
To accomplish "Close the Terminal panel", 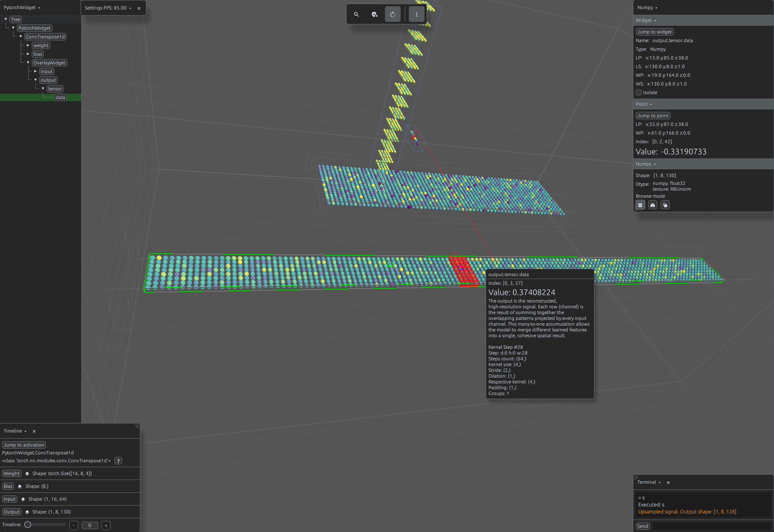I will pyautogui.click(x=668, y=482).
